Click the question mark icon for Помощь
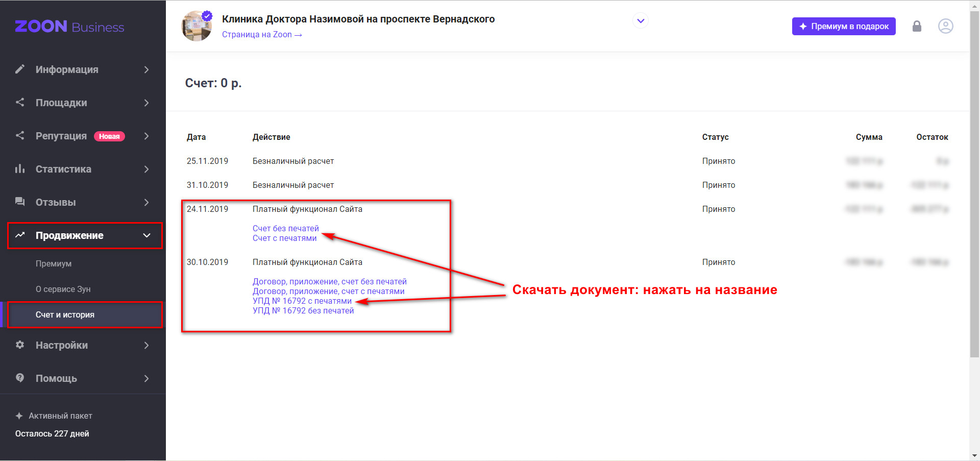The height and width of the screenshot is (461, 980). pos(20,378)
